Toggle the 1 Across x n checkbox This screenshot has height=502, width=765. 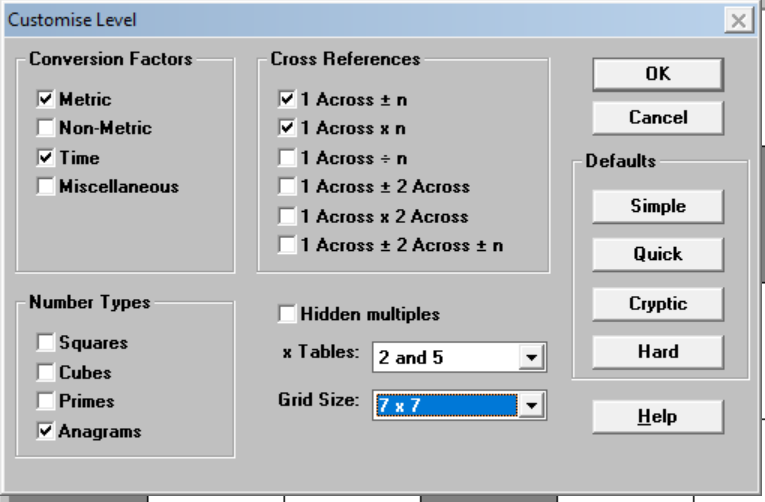coord(287,129)
